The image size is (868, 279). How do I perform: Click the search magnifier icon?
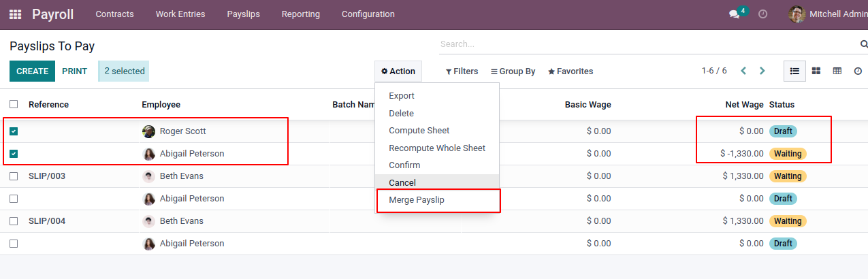point(864,44)
